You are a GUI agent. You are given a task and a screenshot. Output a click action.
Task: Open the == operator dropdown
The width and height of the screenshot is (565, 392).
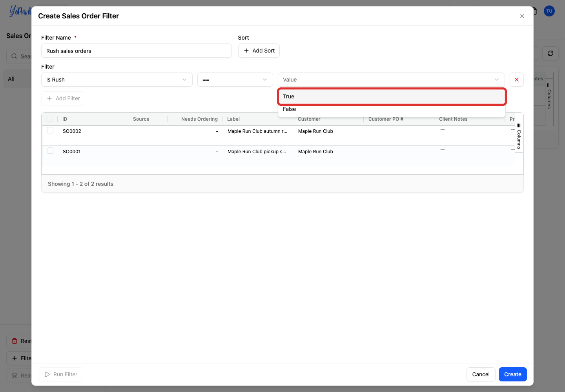[x=235, y=80]
